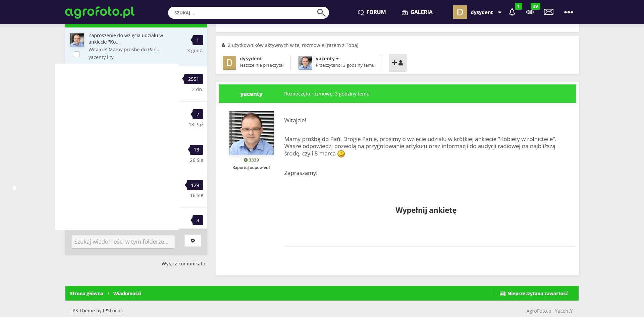
Task: Open the GALERIA menu item
Action: click(x=417, y=12)
